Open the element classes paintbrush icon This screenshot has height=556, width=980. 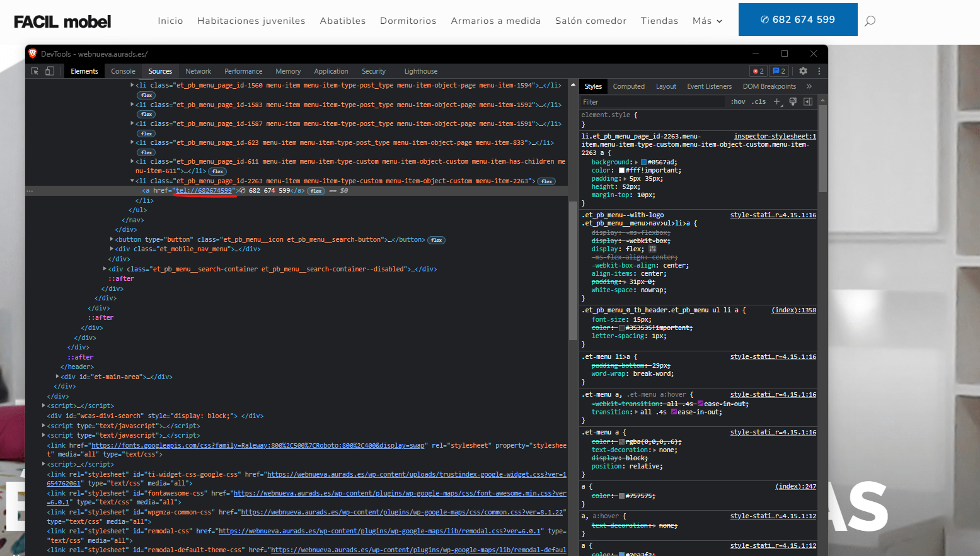tap(793, 101)
